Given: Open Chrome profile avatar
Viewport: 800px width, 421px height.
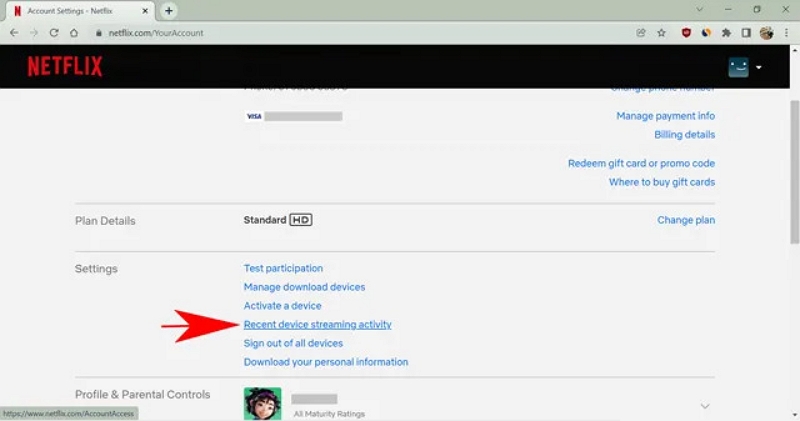Looking at the screenshot, I should coord(766,33).
